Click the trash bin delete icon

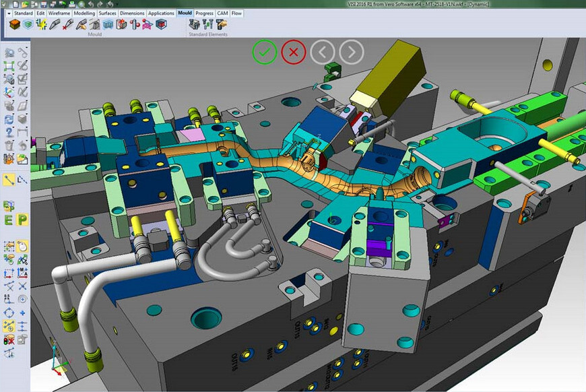tap(9, 145)
